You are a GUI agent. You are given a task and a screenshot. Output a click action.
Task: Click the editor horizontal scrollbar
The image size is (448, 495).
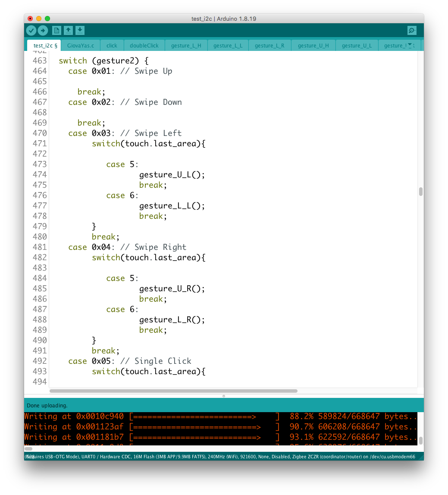coord(173,391)
